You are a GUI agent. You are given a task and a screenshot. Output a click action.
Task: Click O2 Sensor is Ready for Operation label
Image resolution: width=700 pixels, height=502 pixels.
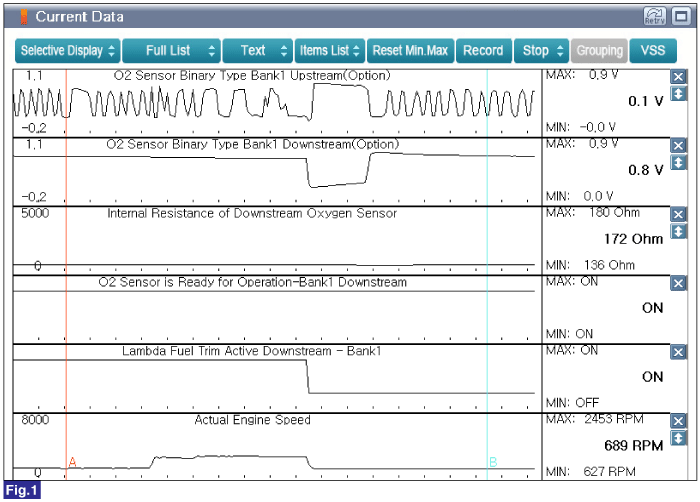click(253, 282)
